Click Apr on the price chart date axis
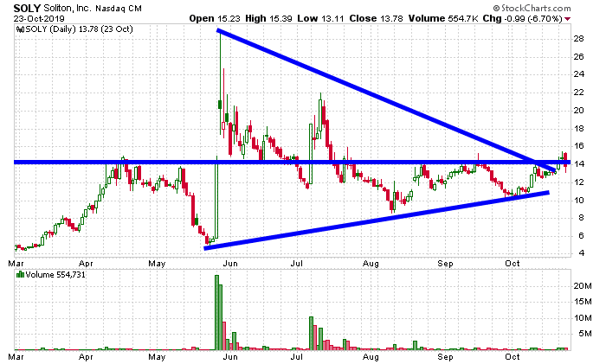This screenshot has height=364, width=606. (86, 264)
